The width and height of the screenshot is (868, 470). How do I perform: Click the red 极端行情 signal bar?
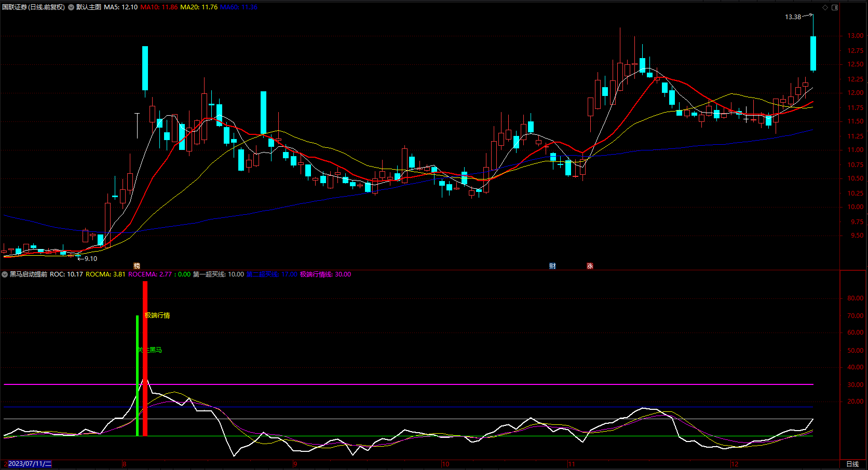pyautogui.click(x=145, y=358)
